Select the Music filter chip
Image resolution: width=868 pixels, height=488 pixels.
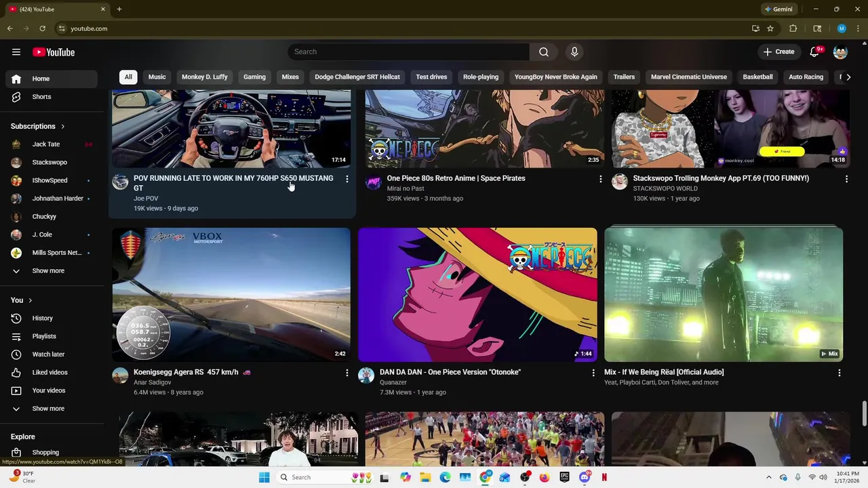[x=157, y=77]
